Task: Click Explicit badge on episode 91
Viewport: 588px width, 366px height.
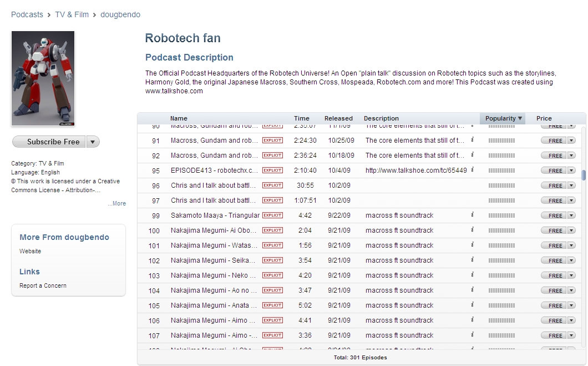Action: (x=272, y=141)
